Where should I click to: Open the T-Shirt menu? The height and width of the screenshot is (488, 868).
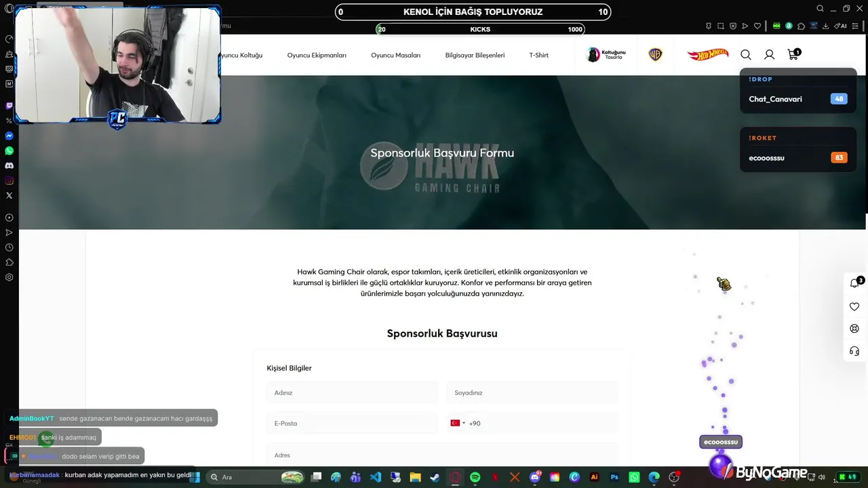point(539,55)
